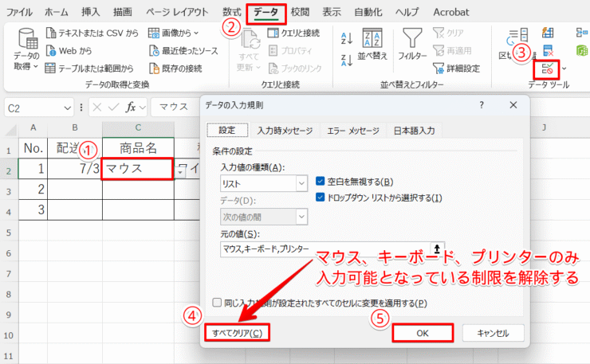Click the formula bar showing マウス

(x=175, y=108)
